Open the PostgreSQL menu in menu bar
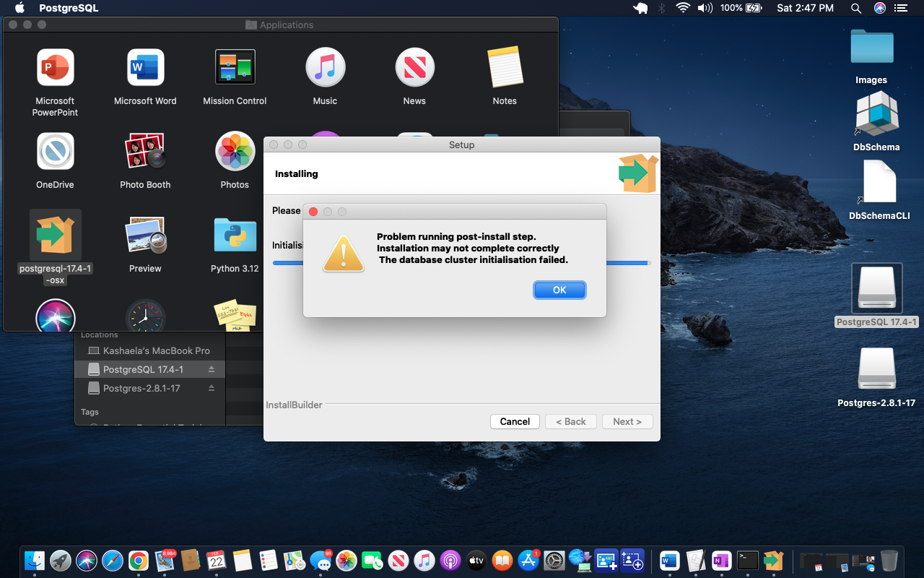Viewport: 924px width, 578px height. click(x=68, y=8)
